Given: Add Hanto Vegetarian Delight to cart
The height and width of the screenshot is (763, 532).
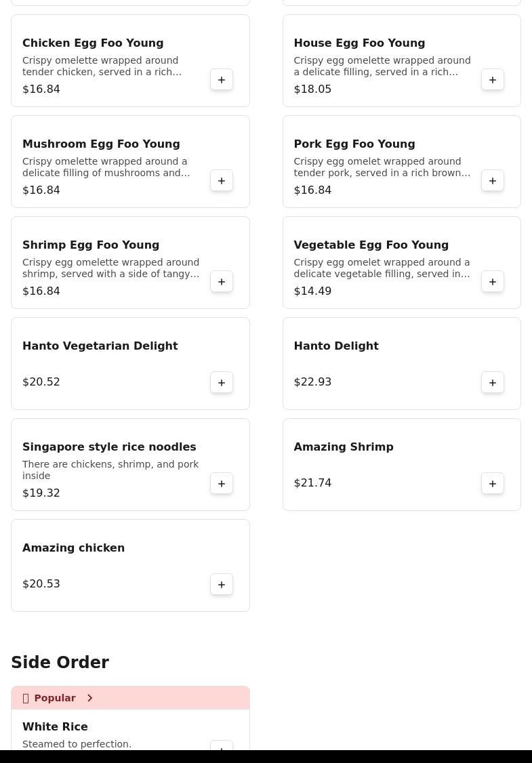Looking at the screenshot, I should (222, 383).
